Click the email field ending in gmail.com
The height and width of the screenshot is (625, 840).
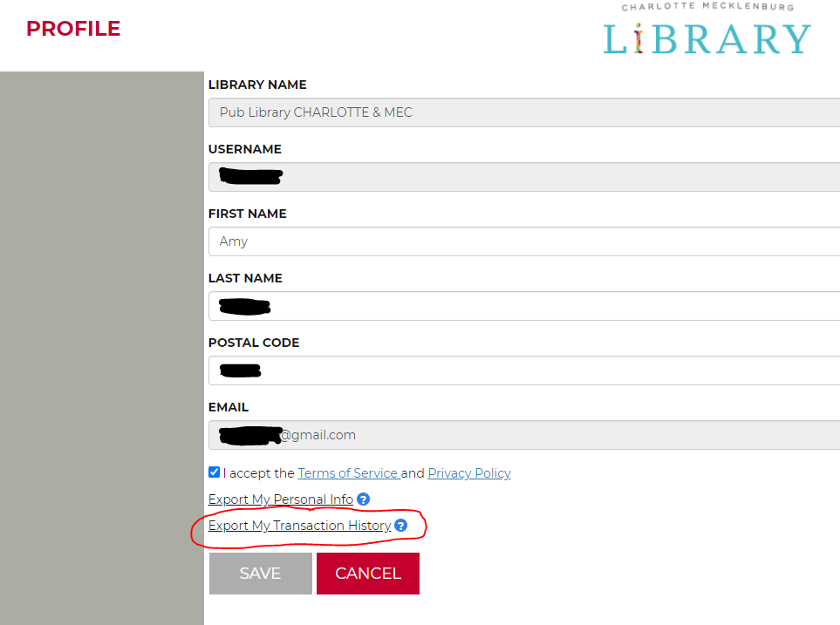point(523,435)
